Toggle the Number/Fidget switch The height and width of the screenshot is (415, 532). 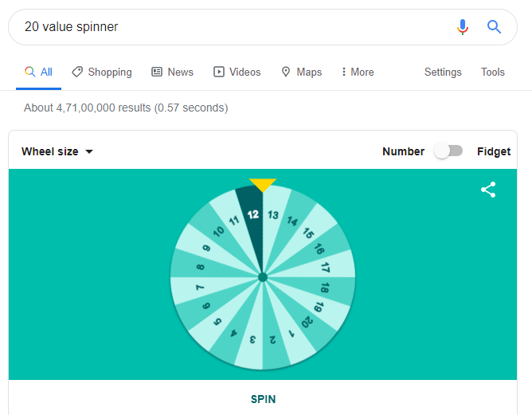(448, 151)
